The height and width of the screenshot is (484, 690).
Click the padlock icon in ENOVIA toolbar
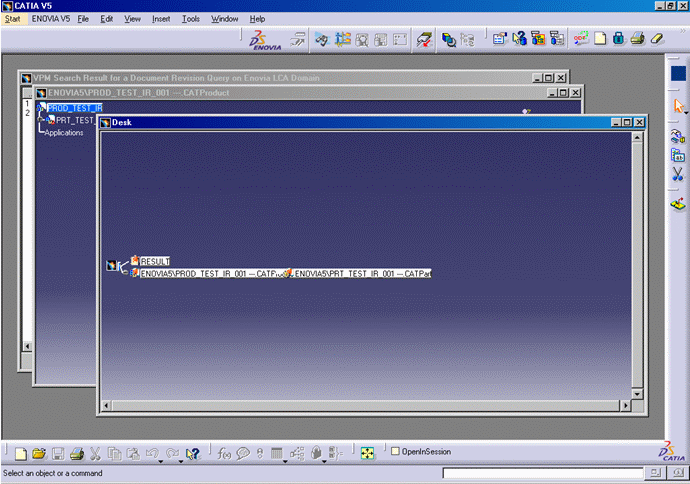[x=619, y=39]
